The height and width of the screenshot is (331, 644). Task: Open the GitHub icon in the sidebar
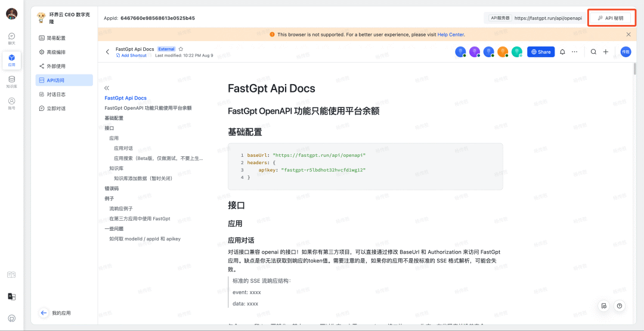pyautogui.click(x=11, y=318)
